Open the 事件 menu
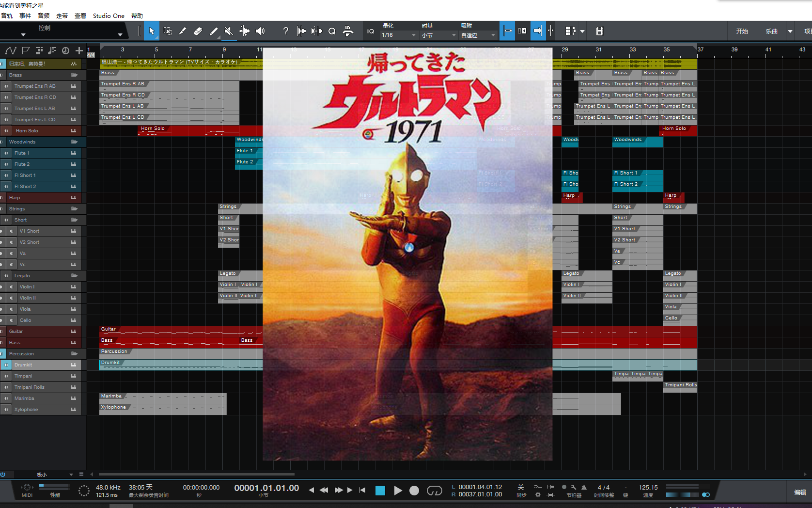Screen dimensions: 812x508 click(x=25, y=16)
